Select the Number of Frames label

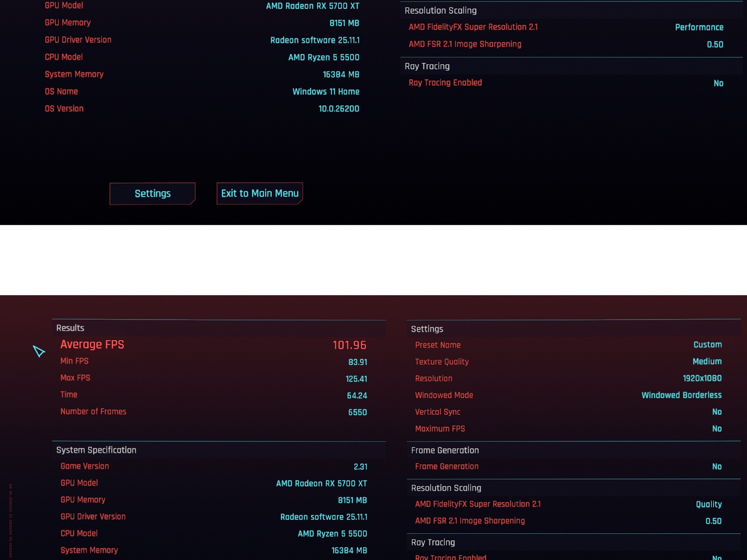(93, 411)
